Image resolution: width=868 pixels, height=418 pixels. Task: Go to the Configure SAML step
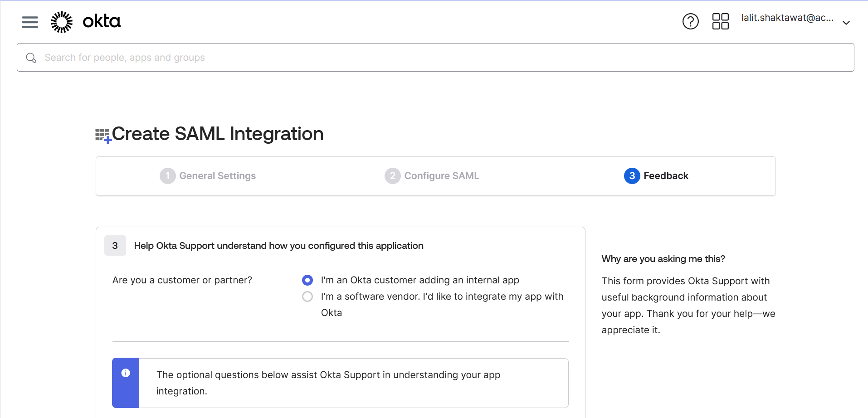[432, 176]
